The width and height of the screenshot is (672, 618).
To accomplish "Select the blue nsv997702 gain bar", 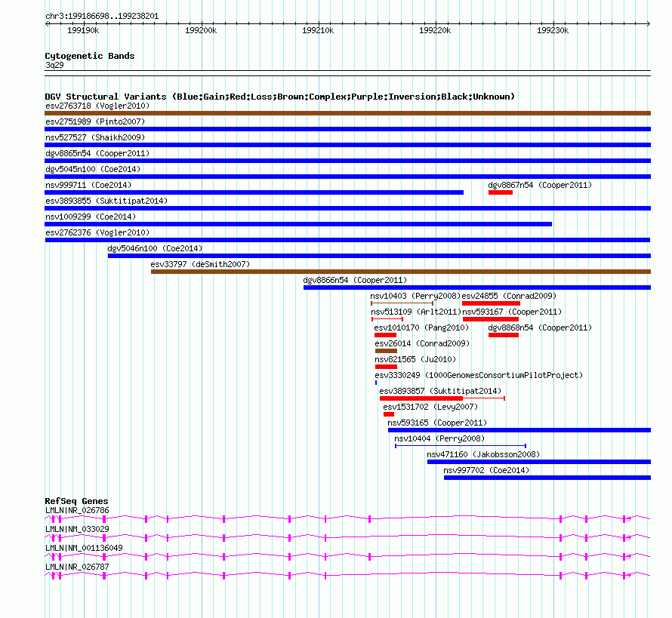I will click(547, 478).
